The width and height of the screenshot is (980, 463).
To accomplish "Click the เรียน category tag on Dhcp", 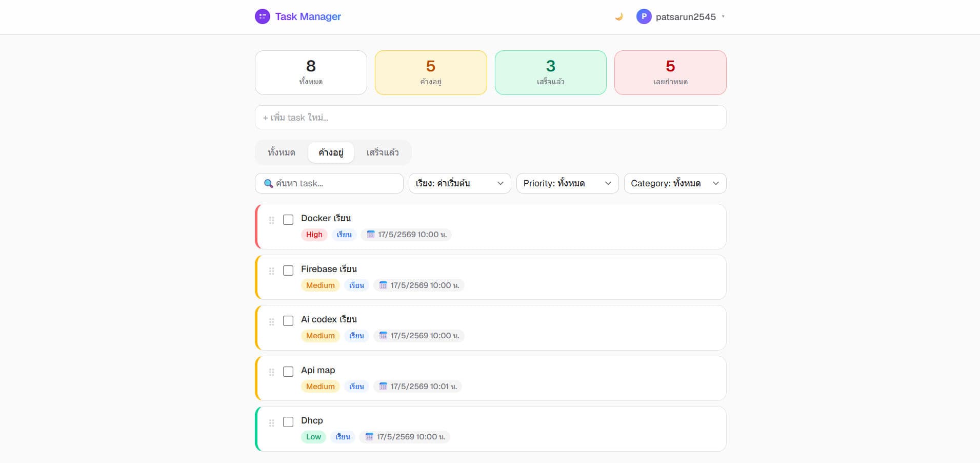I will point(343,437).
